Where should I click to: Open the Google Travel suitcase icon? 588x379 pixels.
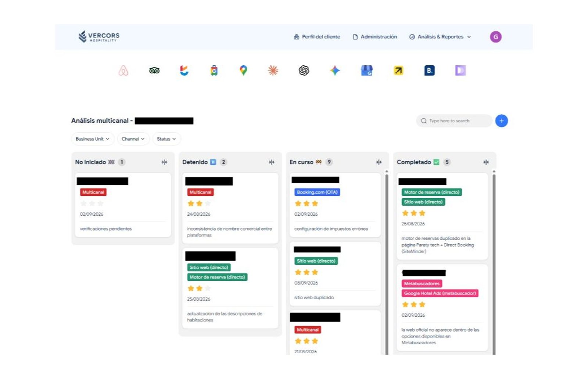click(214, 71)
